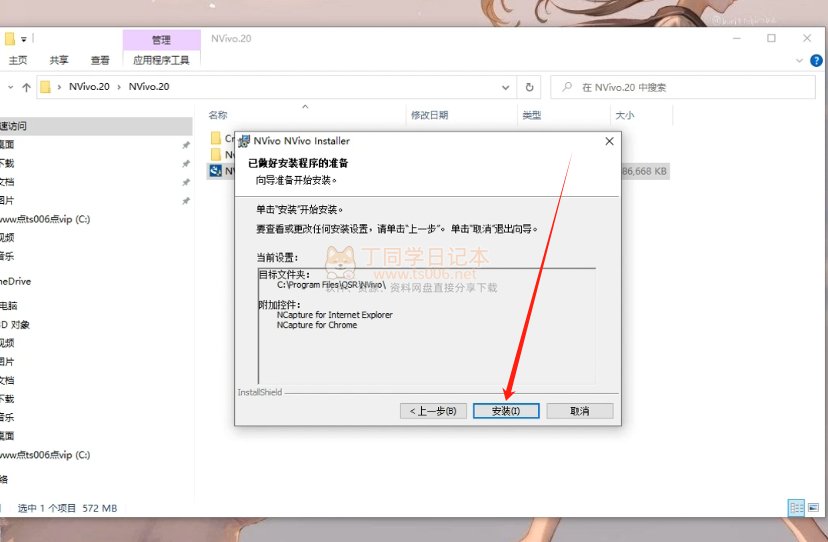Click the NVivo setup file icon in list
The image size is (828, 542).
215,171
